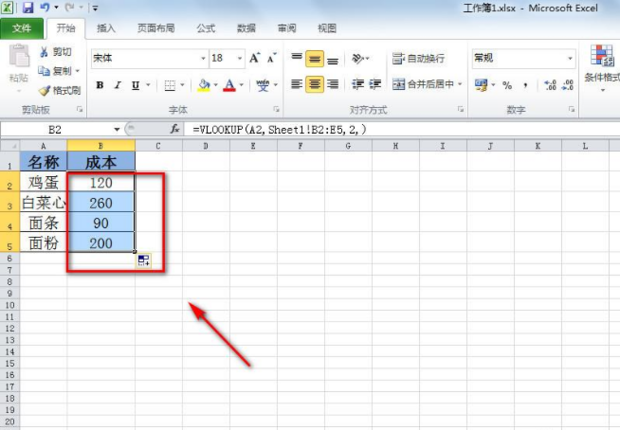The image size is (620, 430).
Task: Click the red font color icon
Action: [x=229, y=85]
